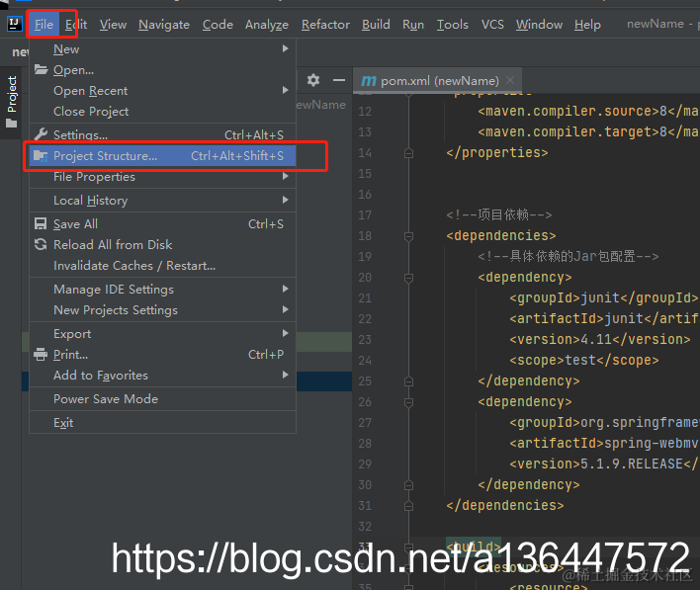Open the folder icon beside Open...
Image resolution: width=700 pixels, height=590 pixels.
tap(41, 69)
